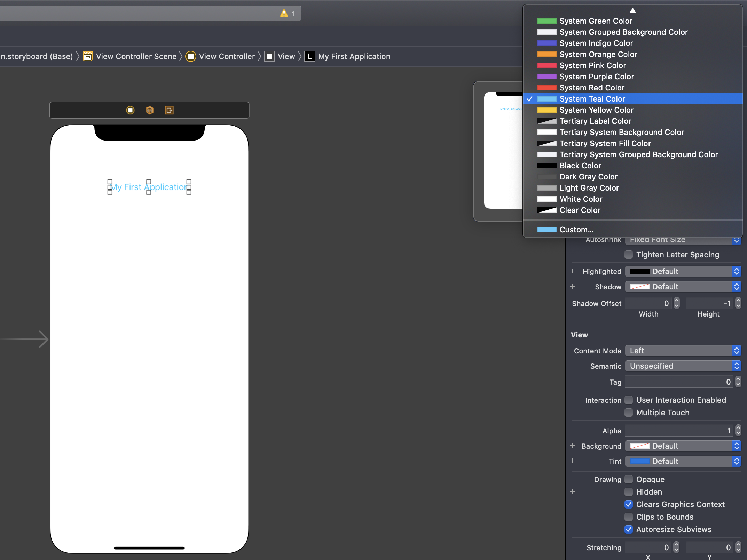This screenshot has width=747, height=560.
Task: Click Custom color option at bottom
Action: click(x=575, y=230)
